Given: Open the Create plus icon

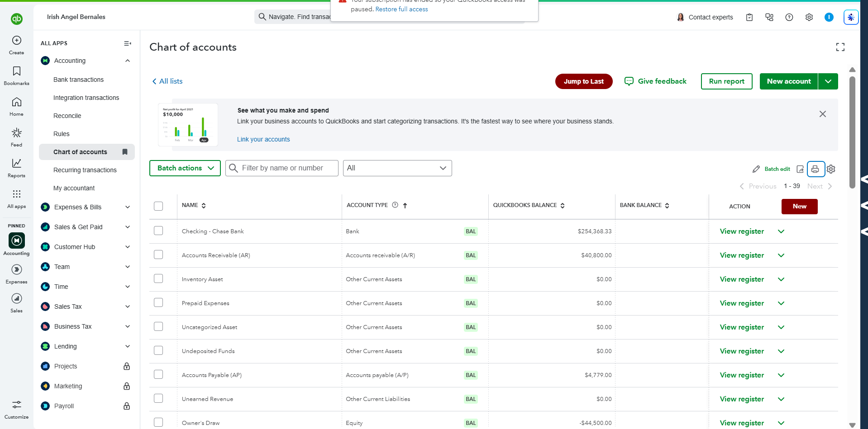Looking at the screenshot, I should click(17, 40).
